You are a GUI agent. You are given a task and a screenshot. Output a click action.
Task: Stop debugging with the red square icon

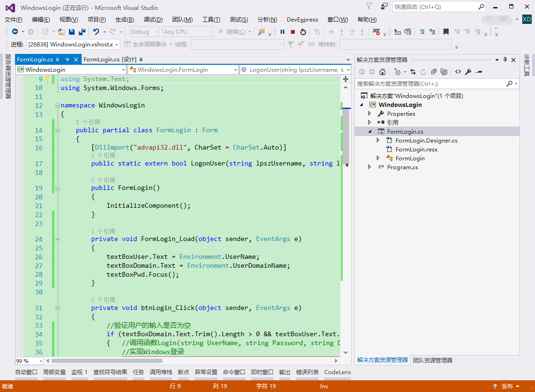(293, 32)
